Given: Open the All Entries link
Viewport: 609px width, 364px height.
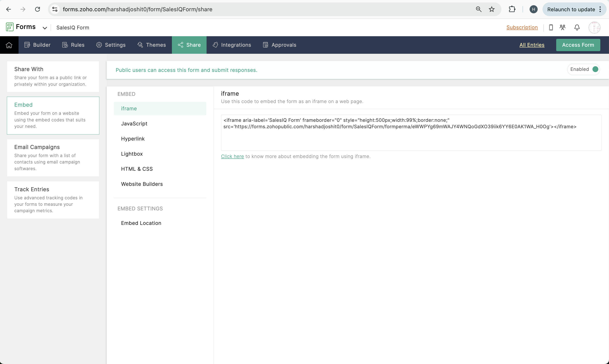Looking at the screenshot, I should click(532, 45).
